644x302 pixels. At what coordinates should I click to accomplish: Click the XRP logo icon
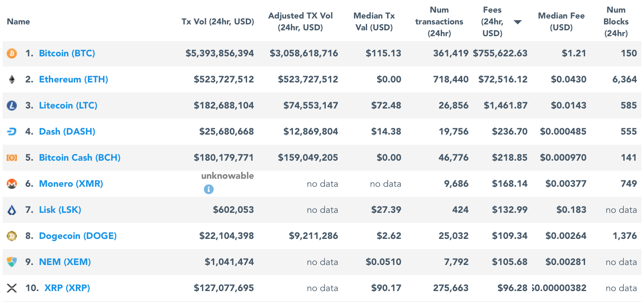pos(12,288)
